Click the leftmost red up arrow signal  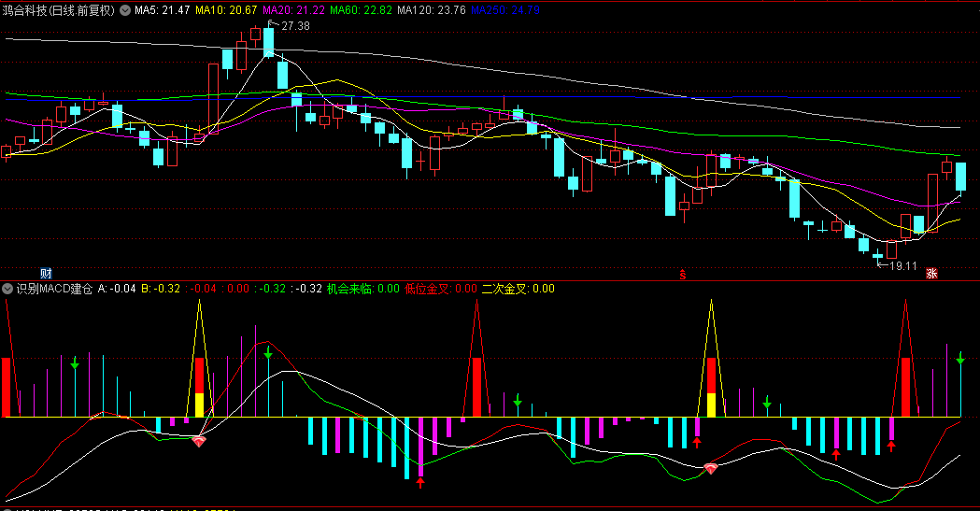tap(420, 482)
